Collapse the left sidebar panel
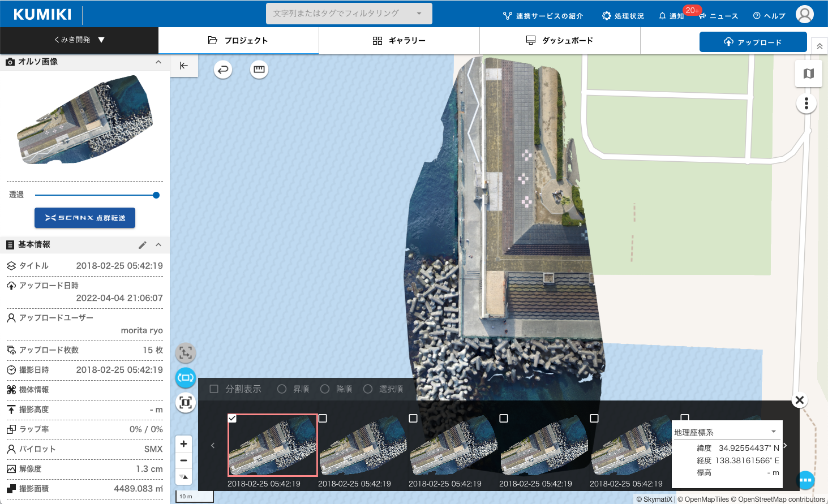 pos(184,66)
